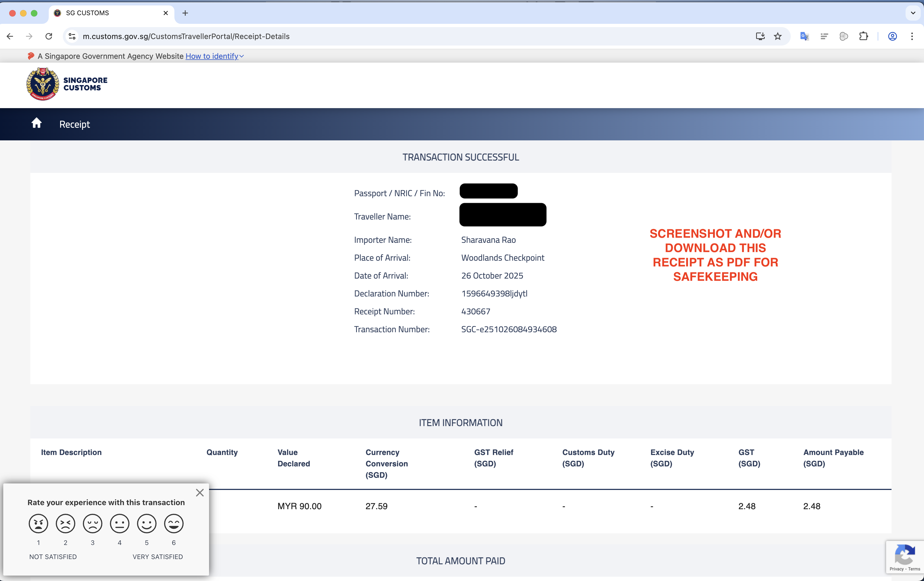Screen dimensions: 924x581
Task: Select rating face 6 Very Satisfied
Action: (173, 523)
